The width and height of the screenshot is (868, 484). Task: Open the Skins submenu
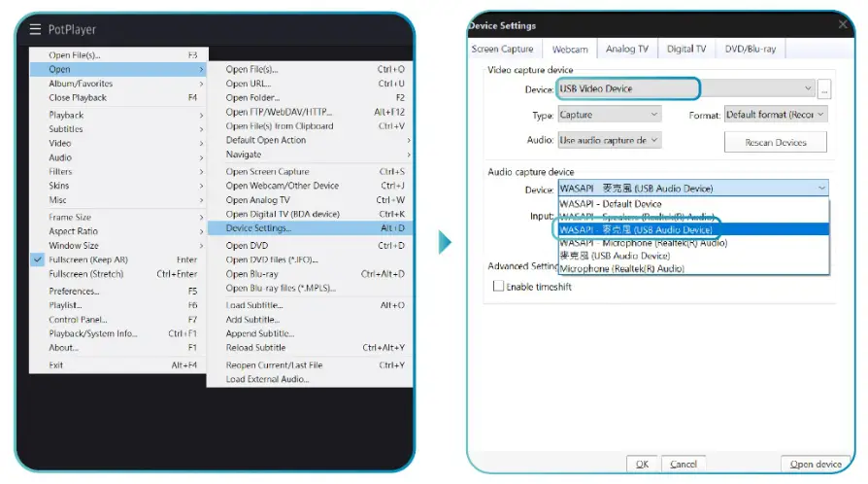pyautogui.click(x=118, y=186)
